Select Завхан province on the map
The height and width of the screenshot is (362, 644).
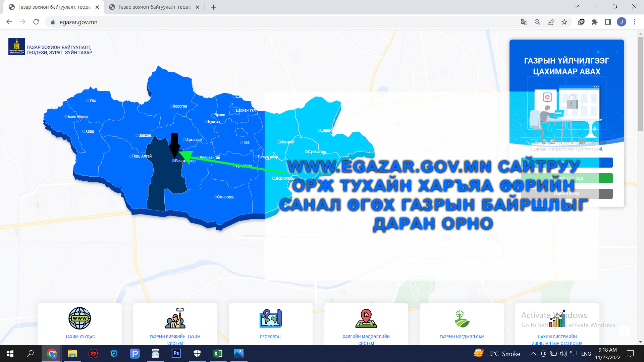tap(144, 135)
